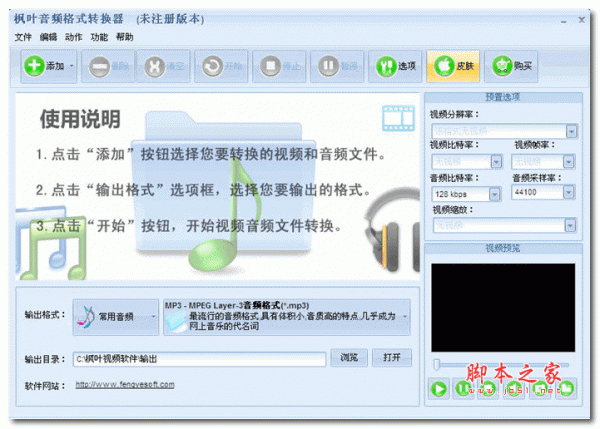Click the 浏览 (Browse) button
Screen dimensions: 600x429
coord(349,358)
